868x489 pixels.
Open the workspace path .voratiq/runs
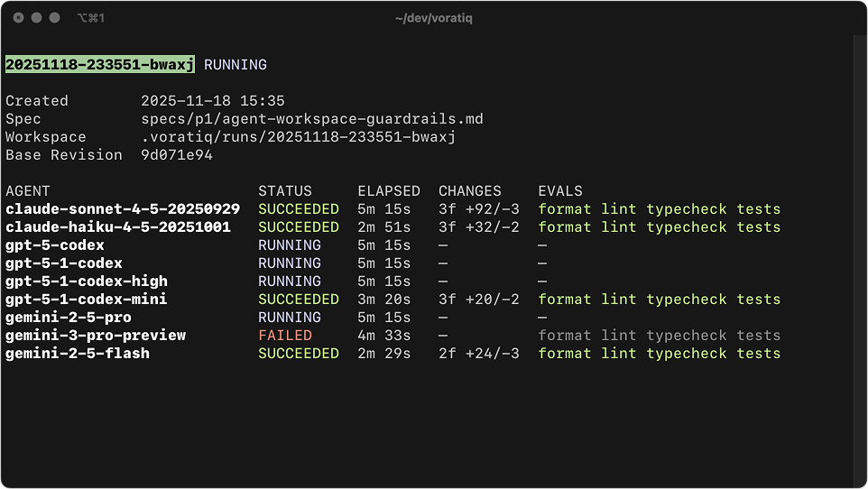(x=298, y=137)
